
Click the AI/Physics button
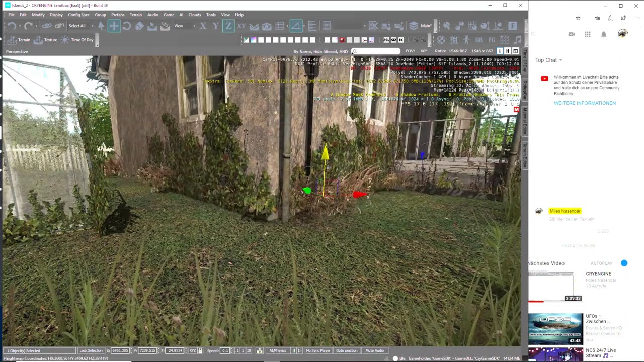tap(278, 350)
